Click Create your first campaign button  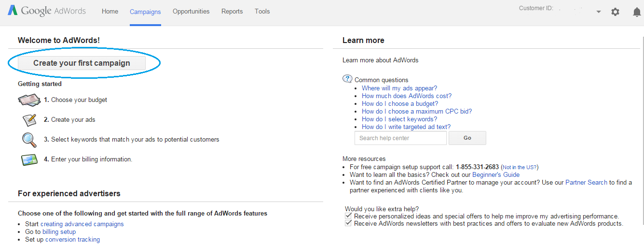(82, 63)
